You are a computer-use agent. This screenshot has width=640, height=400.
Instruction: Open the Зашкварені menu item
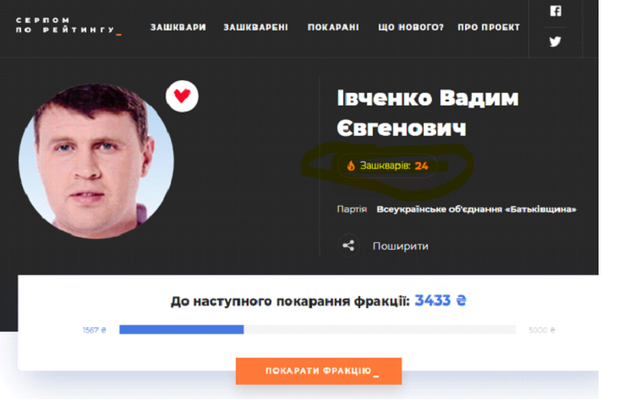(256, 27)
